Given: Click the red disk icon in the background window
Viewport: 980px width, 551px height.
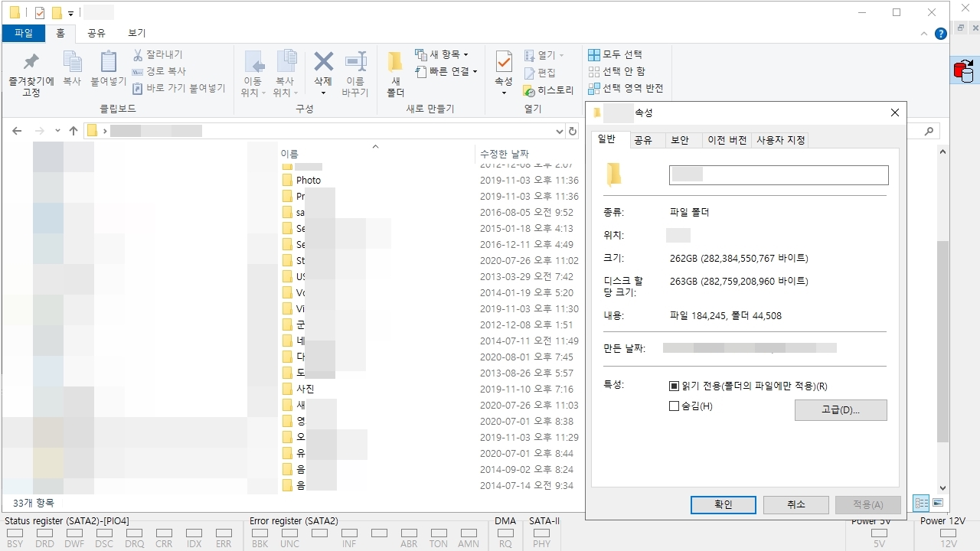Looking at the screenshot, I should [x=963, y=70].
